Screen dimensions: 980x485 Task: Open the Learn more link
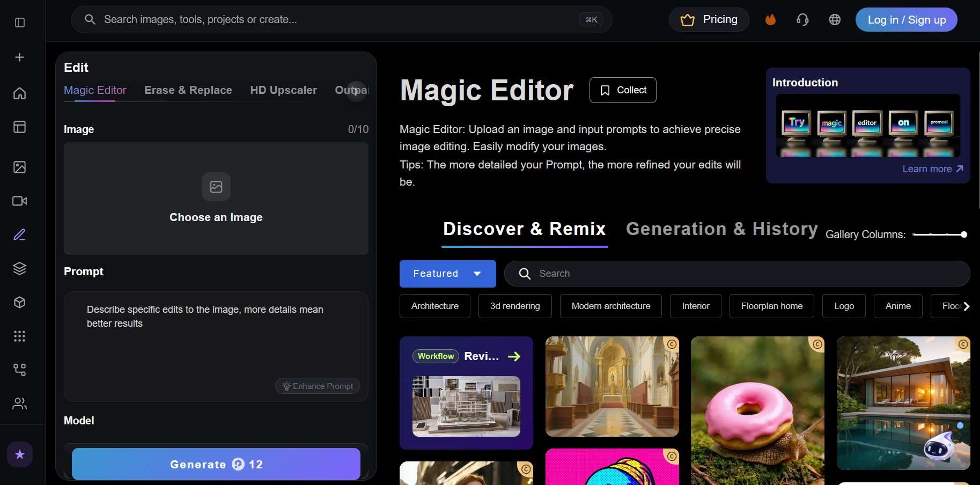[933, 169]
